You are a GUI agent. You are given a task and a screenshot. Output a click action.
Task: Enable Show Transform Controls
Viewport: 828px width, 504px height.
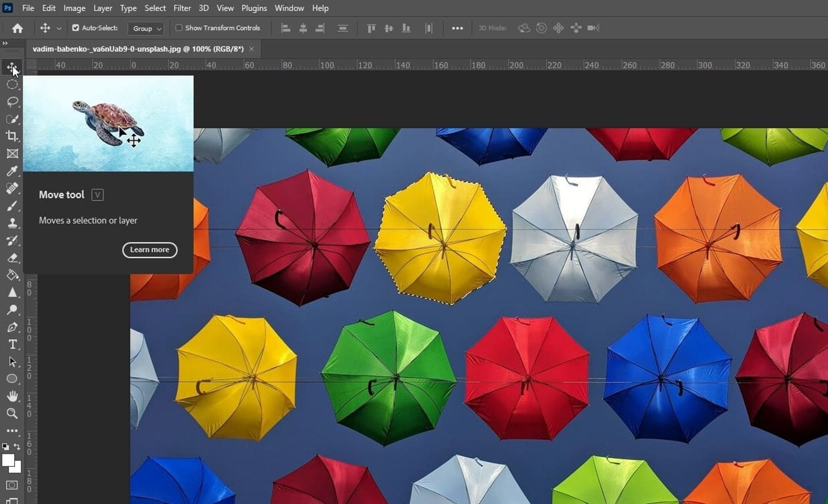click(178, 28)
